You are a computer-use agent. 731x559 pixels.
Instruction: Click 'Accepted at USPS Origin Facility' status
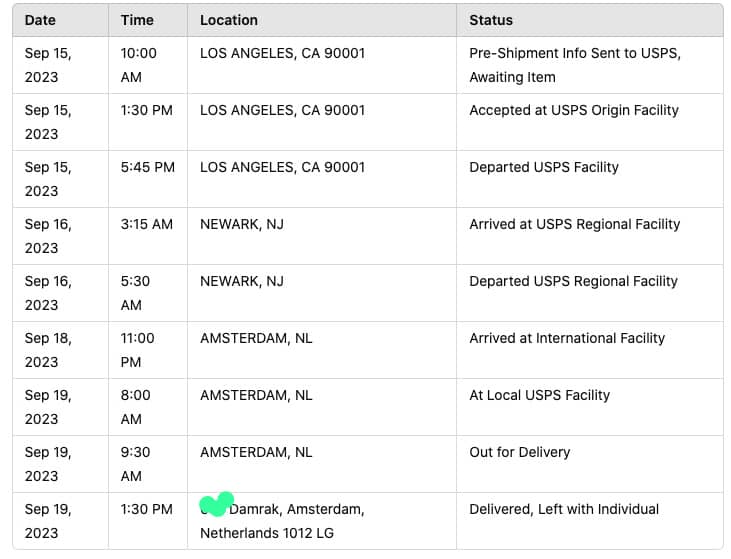pos(573,110)
